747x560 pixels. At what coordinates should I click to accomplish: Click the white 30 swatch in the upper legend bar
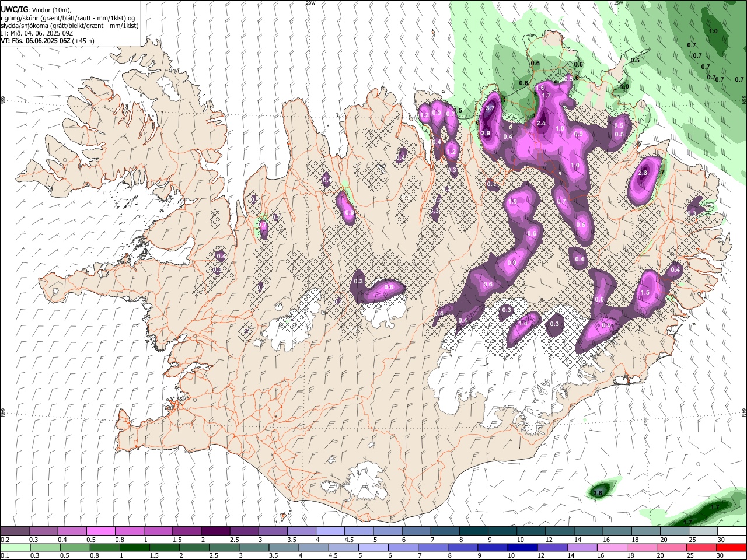732,531
